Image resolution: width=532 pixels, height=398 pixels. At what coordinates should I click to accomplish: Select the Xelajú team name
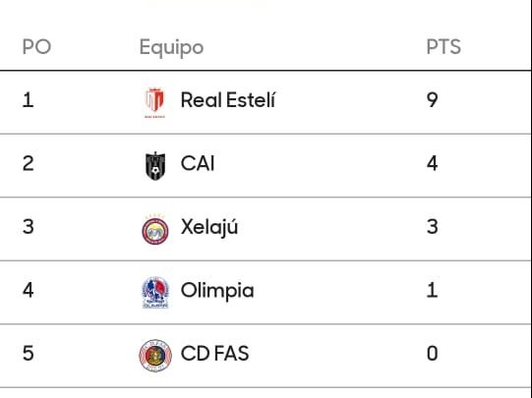(x=209, y=227)
